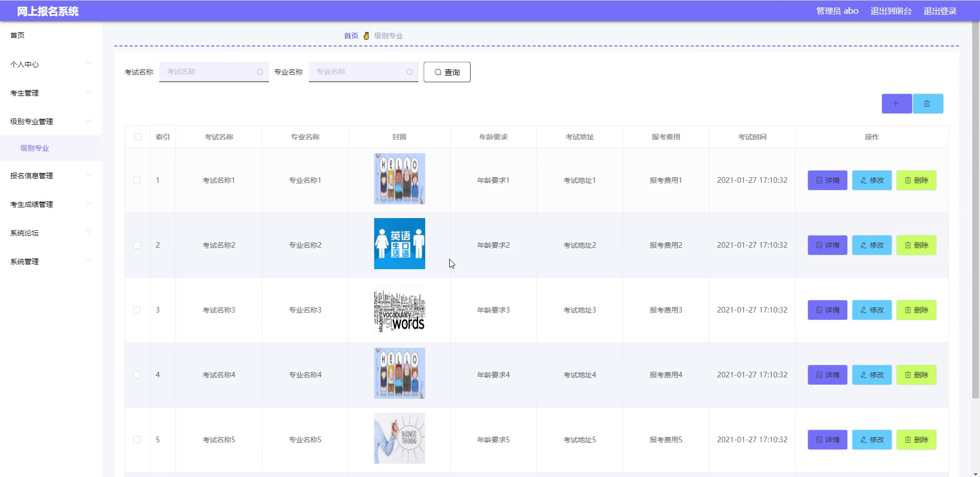
Task: Toggle the select-all header checkbox
Action: coord(137,137)
